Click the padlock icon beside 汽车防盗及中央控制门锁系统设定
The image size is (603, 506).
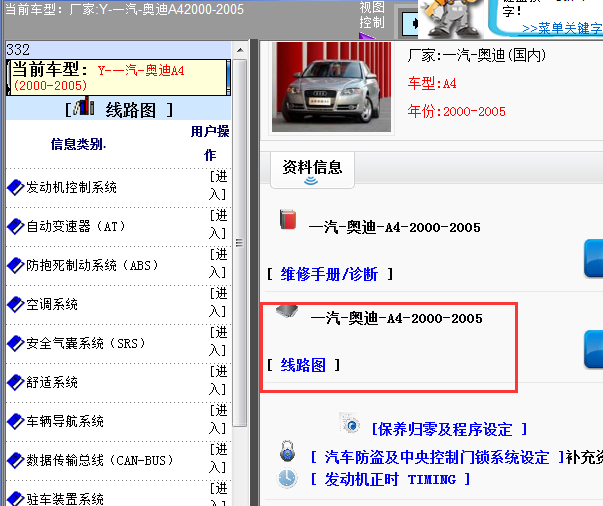pyautogui.click(x=287, y=451)
